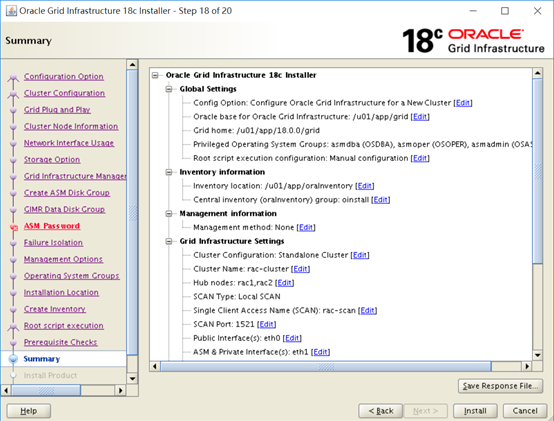Screen dimensions: 554x421
Task: Collapse the Grid Infrastructure Settings section
Action: [x=169, y=241]
